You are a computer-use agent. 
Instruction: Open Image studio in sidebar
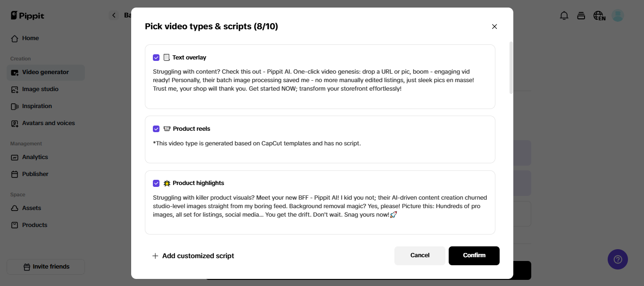click(x=40, y=89)
